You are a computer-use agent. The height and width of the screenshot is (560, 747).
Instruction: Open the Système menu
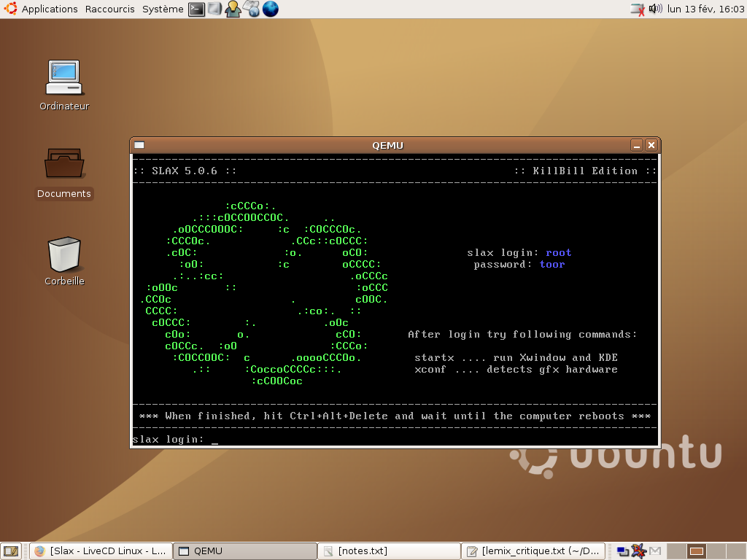coord(163,9)
